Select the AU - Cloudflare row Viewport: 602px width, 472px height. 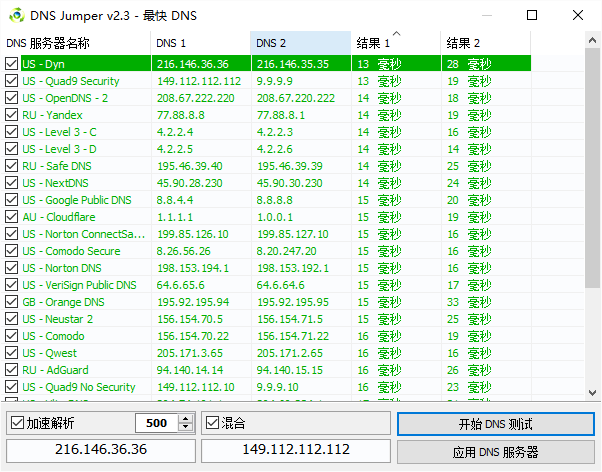pyautogui.click(x=268, y=217)
